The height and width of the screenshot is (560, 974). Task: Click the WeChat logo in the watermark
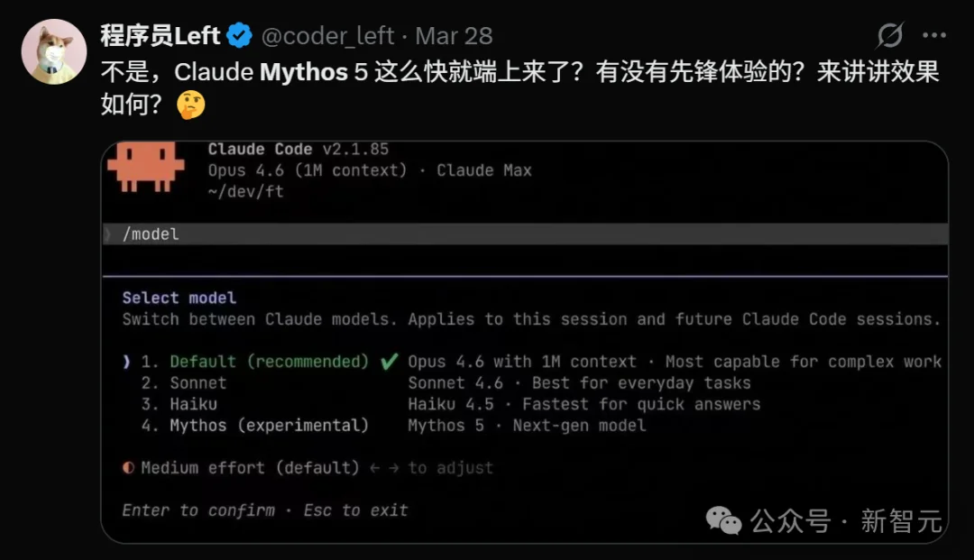(x=722, y=521)
